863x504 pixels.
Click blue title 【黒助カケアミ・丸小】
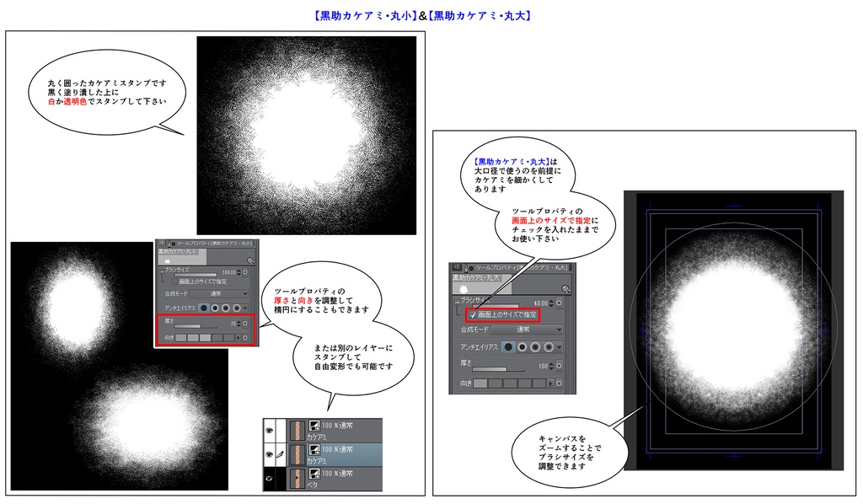point(366,15)
